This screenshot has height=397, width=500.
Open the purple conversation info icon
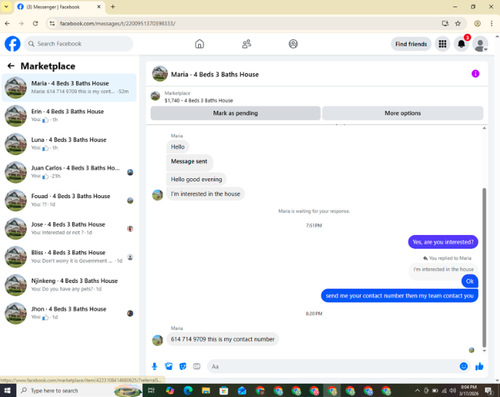[x=475, y=74]
